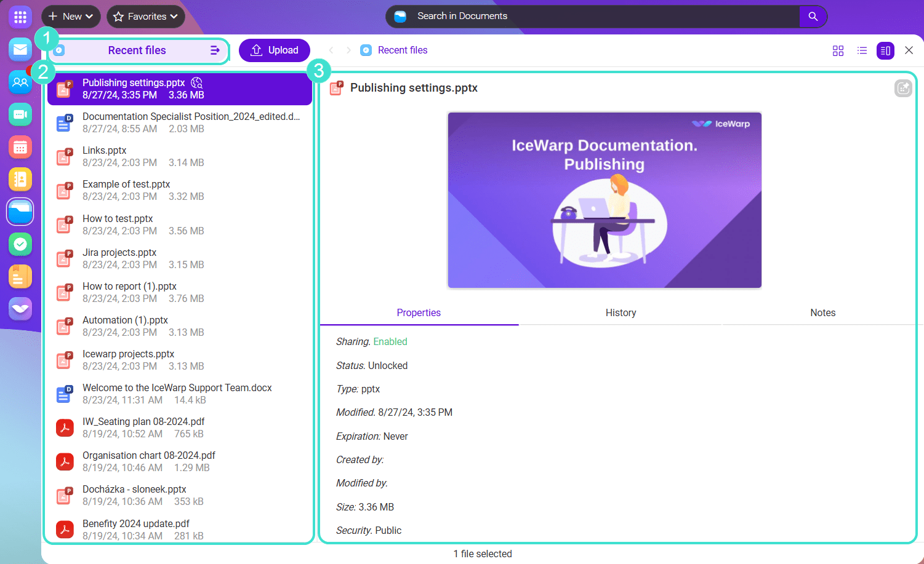Select Documentation Specialist Position_2024_edited file
The height and width of the screenshot is (564, 924).
(180, 122)
